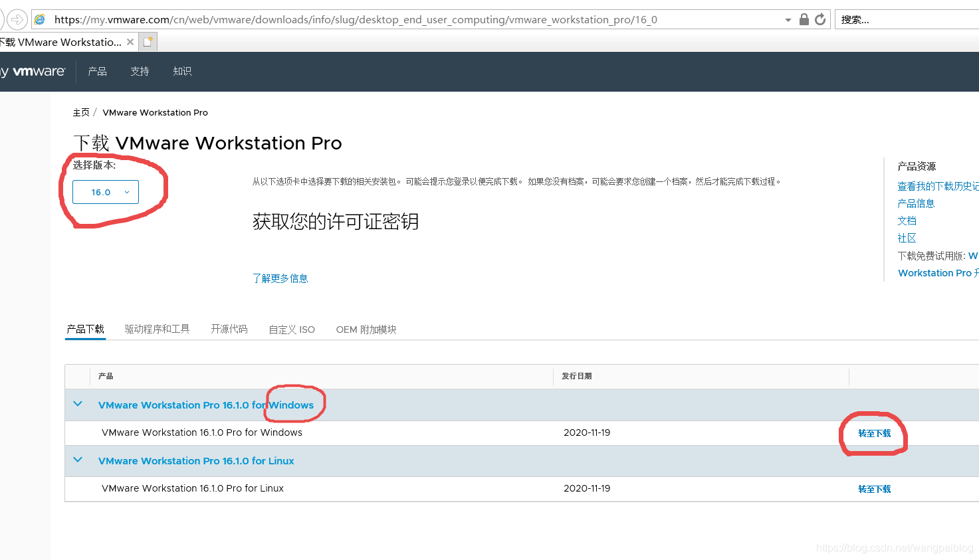The image size is (979, 560).
Task: Click the 产品资源 sidebar heading
Action: (917, 166)
